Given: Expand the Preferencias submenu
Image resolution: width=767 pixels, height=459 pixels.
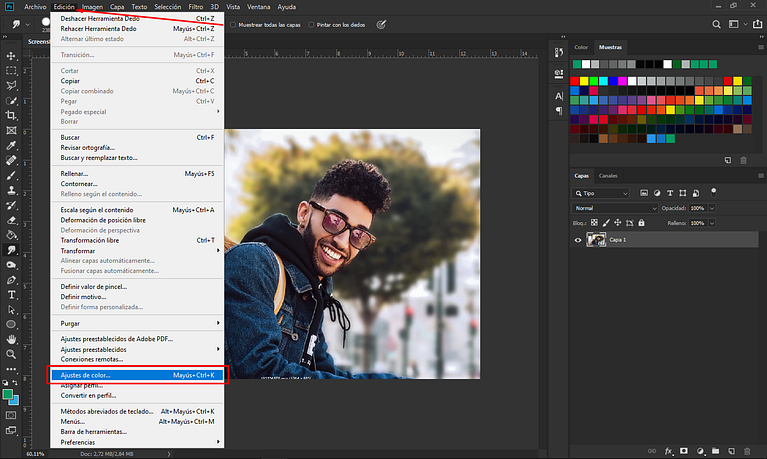Looking at the screenshot, I should (x=137, y=442).
